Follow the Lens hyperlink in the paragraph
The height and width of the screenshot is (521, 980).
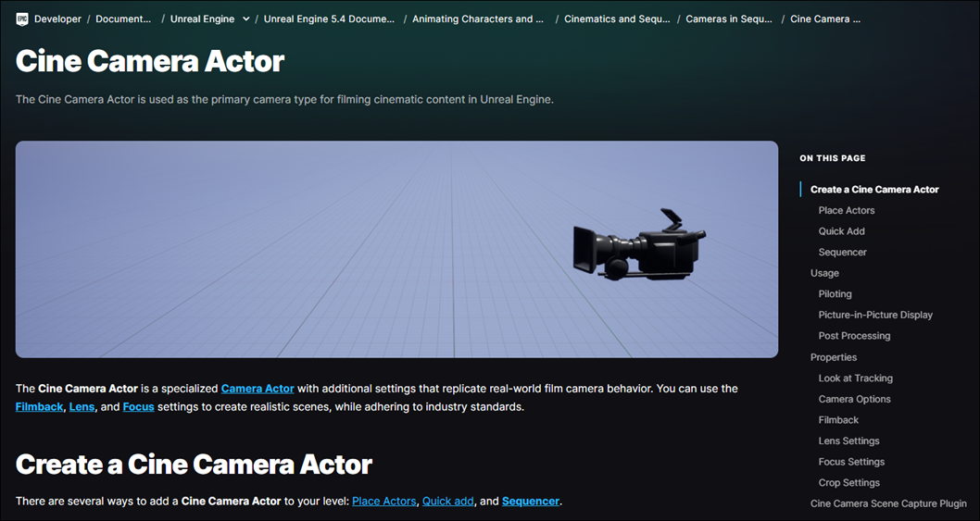pyautogui.click(x=82, y=407)
